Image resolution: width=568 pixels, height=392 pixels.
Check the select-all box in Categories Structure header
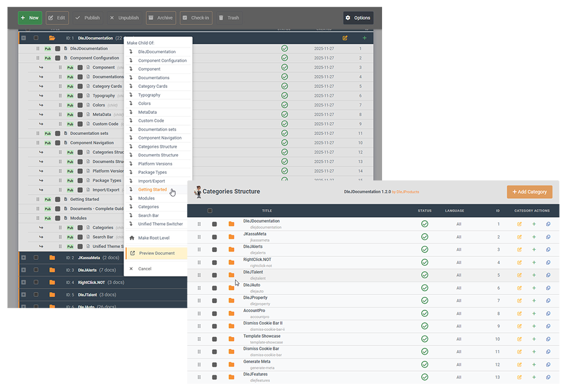(x=210, y=211)
